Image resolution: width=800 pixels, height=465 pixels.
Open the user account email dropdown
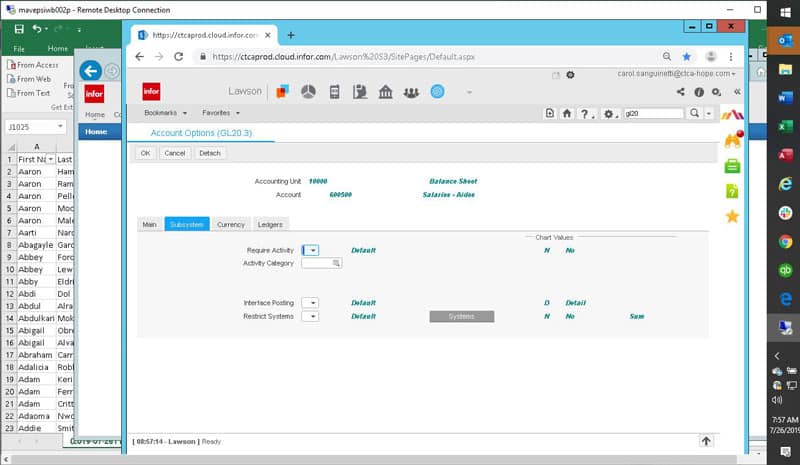click(676, 74)
